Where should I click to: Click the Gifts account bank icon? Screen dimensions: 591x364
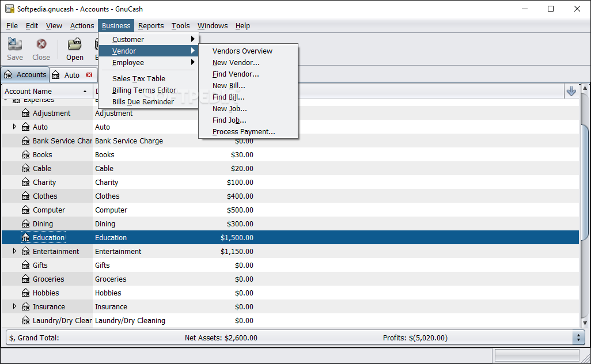tap(25, 266)
